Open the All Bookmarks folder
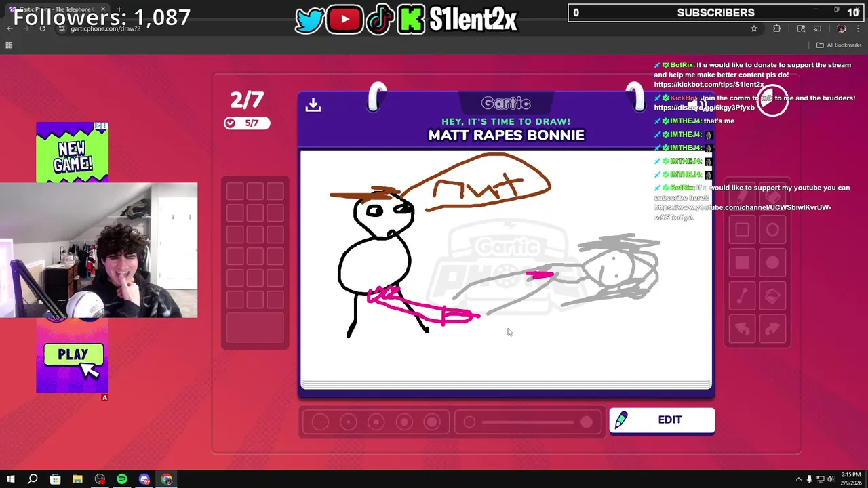This screenshot has width=868, height=488. coord(839,45)
